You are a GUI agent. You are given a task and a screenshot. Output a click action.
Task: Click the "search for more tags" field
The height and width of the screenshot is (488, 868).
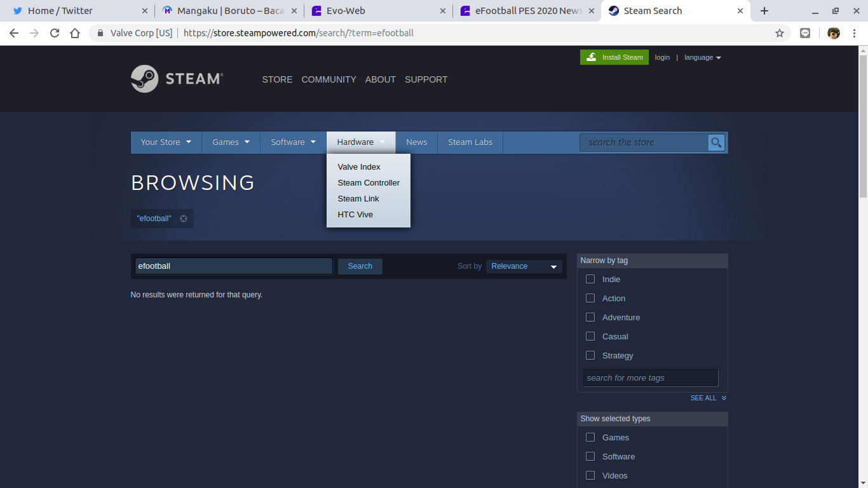(x=650, y=378)
